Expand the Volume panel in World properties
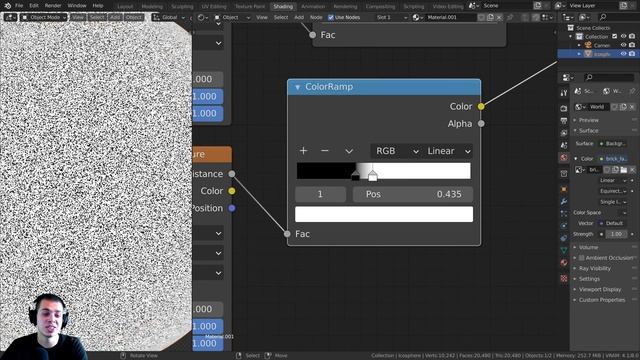The width and height of the screenshot is (640, 360). tap(588, 247)
